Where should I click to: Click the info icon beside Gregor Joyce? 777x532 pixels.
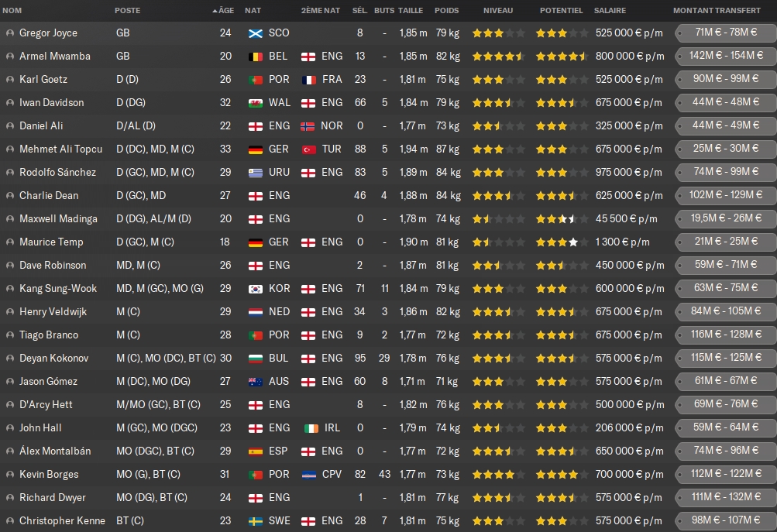tap(9, 33)
